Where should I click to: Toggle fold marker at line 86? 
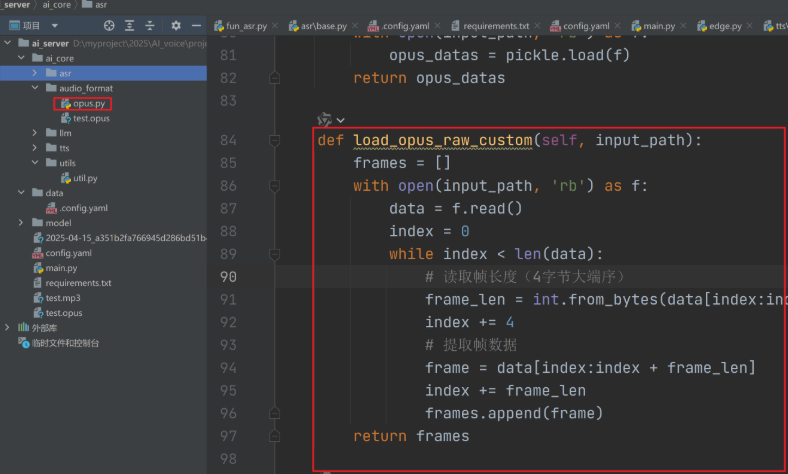coord(274,186)
